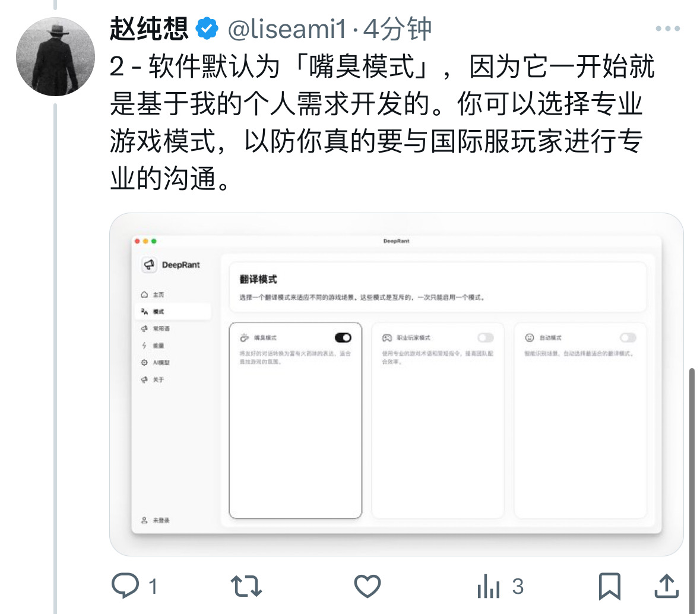Click the 未登录 account entry

(156, 520)
